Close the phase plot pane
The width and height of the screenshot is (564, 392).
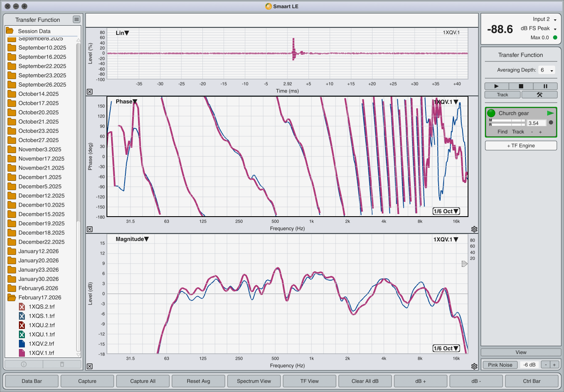click(90, 229)
